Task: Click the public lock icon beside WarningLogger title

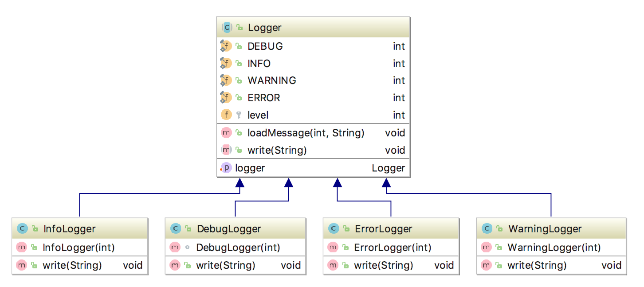Action: (x=499, y=229)
